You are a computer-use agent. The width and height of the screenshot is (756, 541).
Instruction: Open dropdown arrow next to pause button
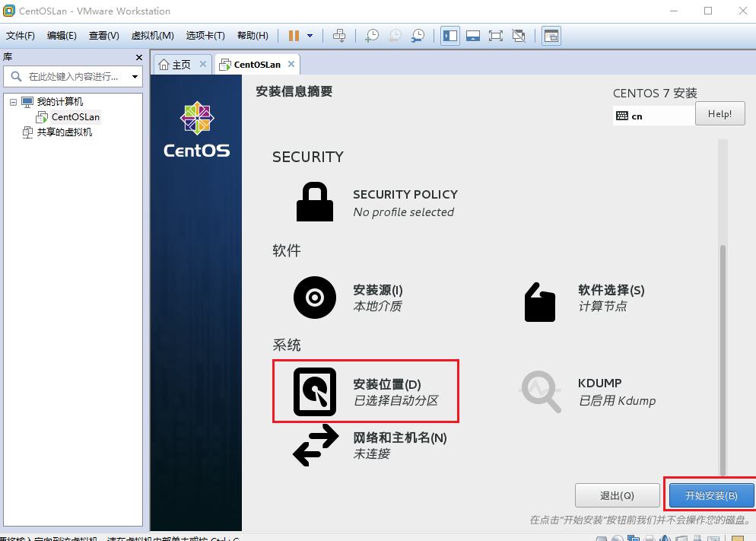[x=310, y=36]
